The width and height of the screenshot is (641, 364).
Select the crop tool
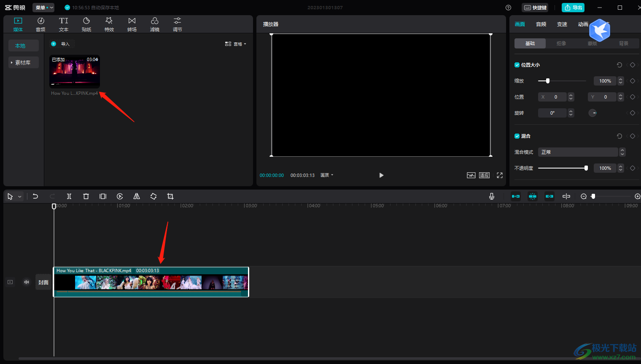tap(170, 196)
